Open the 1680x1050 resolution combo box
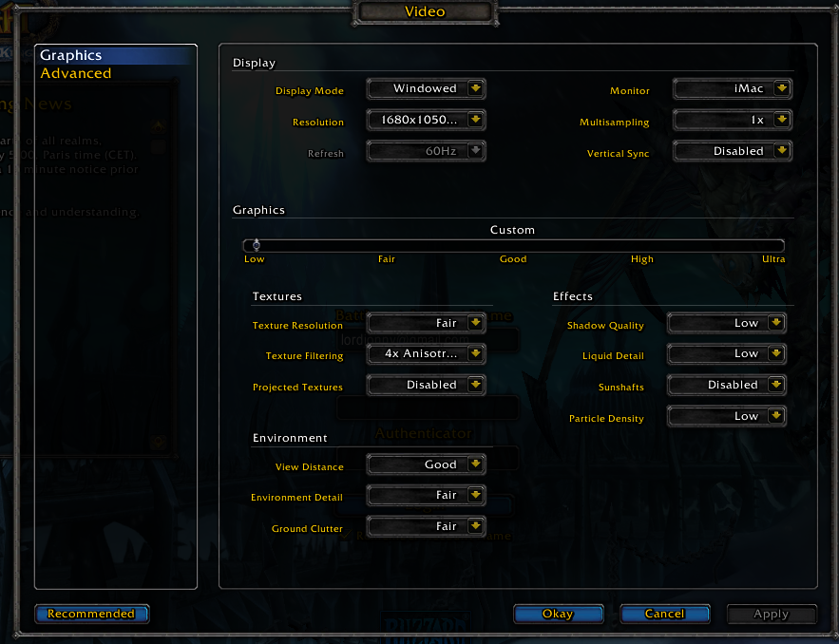 point(426,120)
